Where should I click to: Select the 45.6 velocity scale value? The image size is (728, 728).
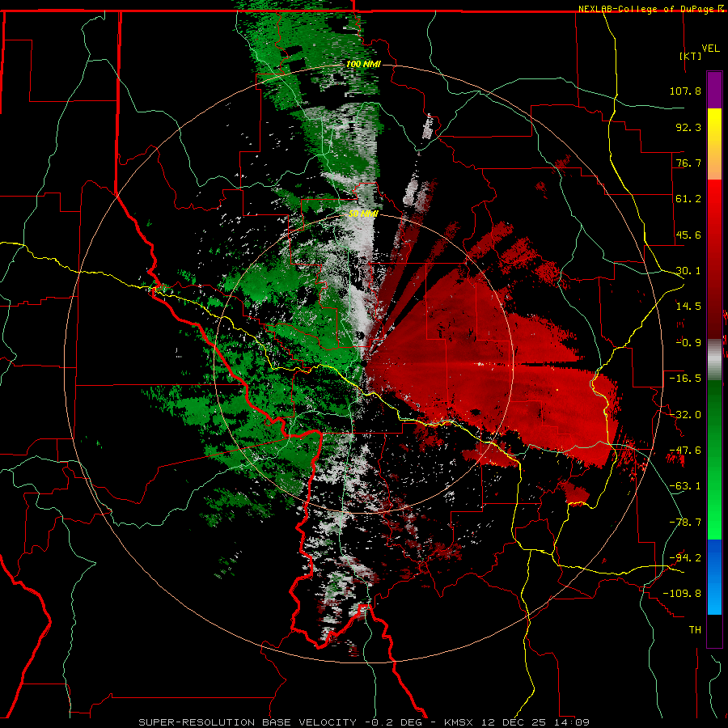tap(688, 235)
